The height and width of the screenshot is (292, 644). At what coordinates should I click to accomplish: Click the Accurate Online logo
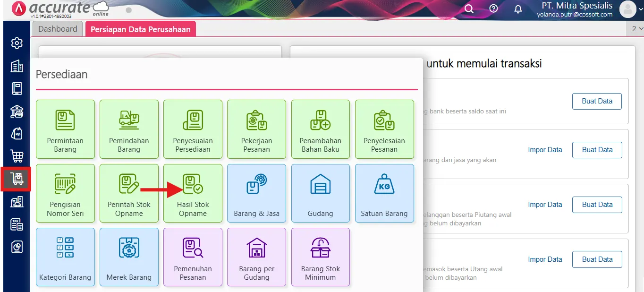point(60,9)
